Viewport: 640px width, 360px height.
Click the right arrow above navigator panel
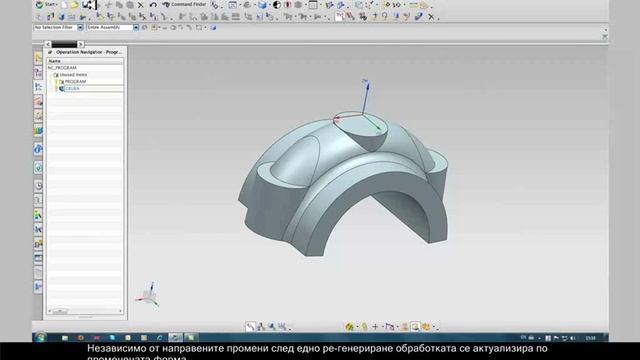80,44
